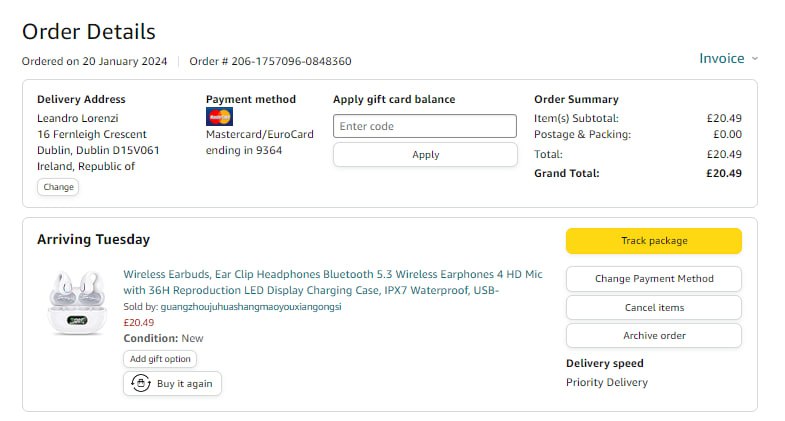Archive this order
The height and width of the screenshot is (421, 785).
(x=653, y=335)
